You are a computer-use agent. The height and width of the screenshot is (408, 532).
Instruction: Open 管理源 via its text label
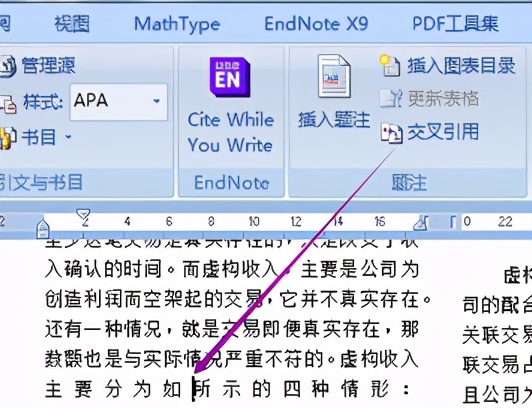click(x=48, y=65)
